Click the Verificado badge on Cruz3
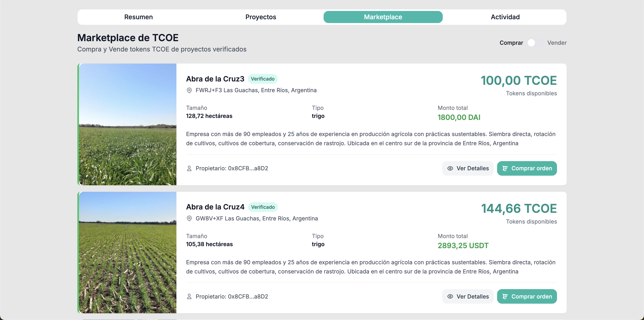644x320 pixels. 263,79
